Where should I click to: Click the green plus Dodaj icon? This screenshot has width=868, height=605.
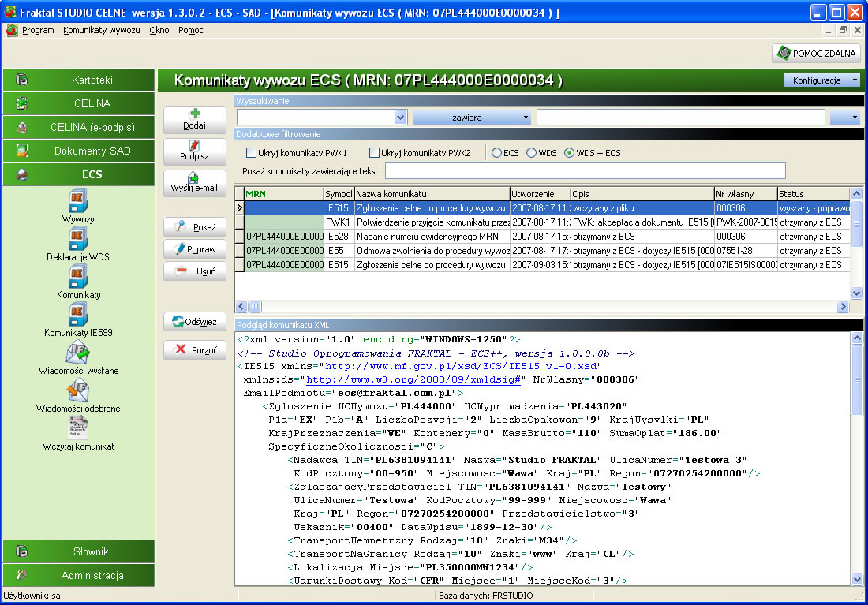(x=195, y=114)
